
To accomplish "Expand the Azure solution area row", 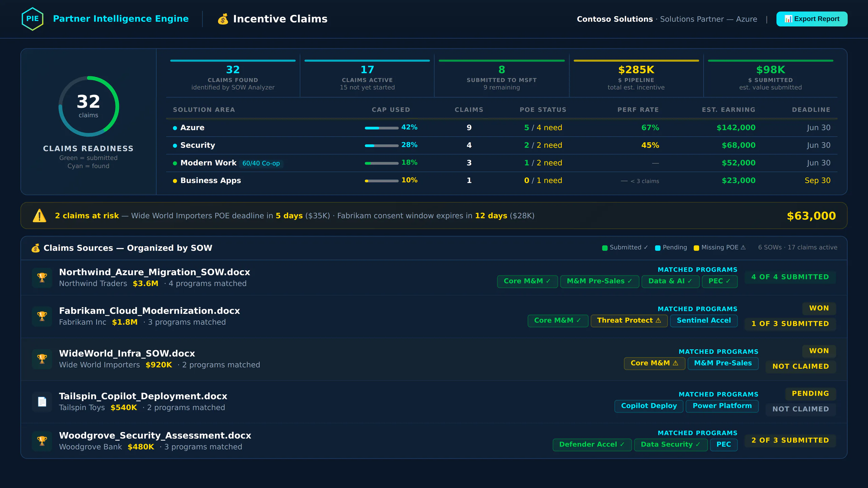I will 192,128.
